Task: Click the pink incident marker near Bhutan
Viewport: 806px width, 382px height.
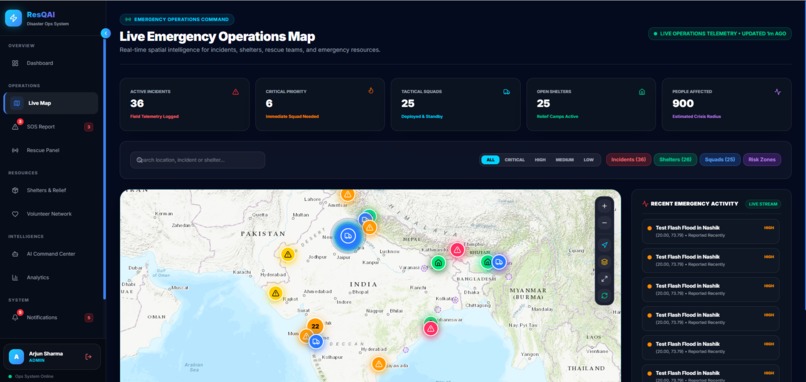Action: [x=457, y=250]
